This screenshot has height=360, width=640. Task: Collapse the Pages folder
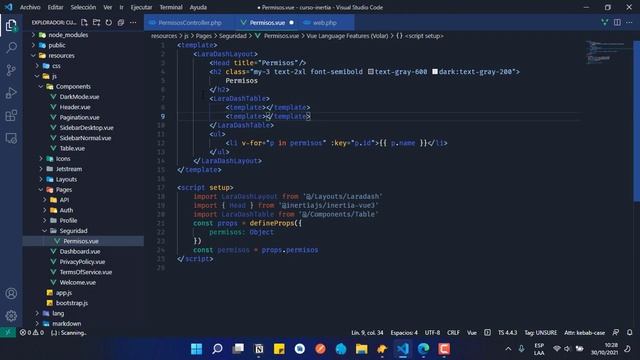click(41, 189)
